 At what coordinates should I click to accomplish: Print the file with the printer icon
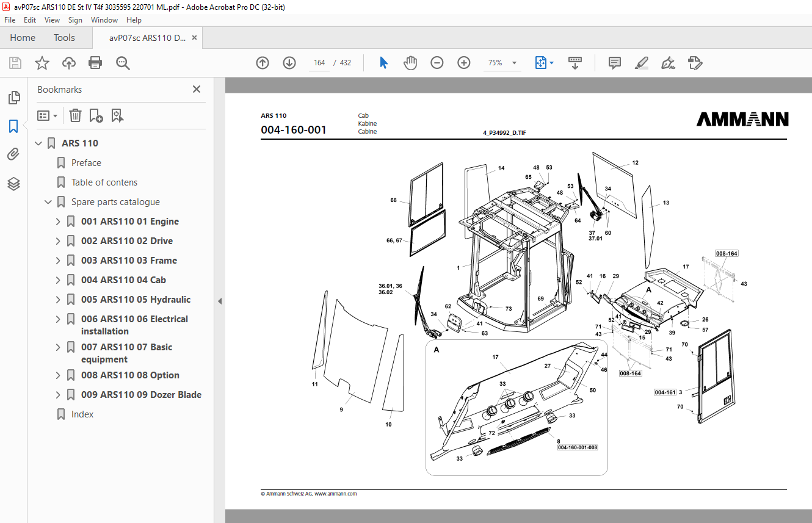click(x=95, y=63)
